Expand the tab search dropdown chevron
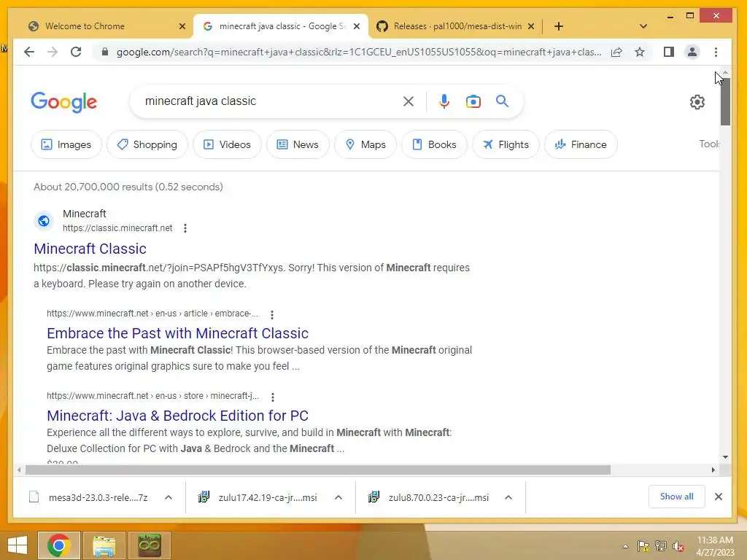Image resolution: width=747 pixels, height=560 pixels. click(643, 26)
